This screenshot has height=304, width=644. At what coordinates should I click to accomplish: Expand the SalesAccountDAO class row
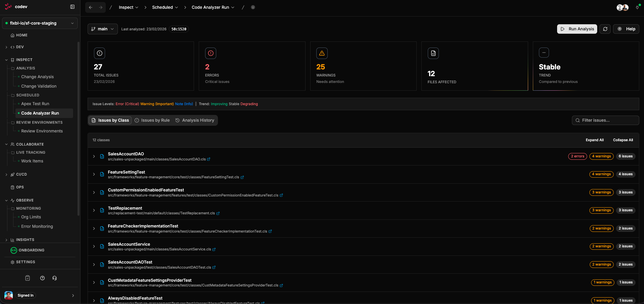click(94, 156)
